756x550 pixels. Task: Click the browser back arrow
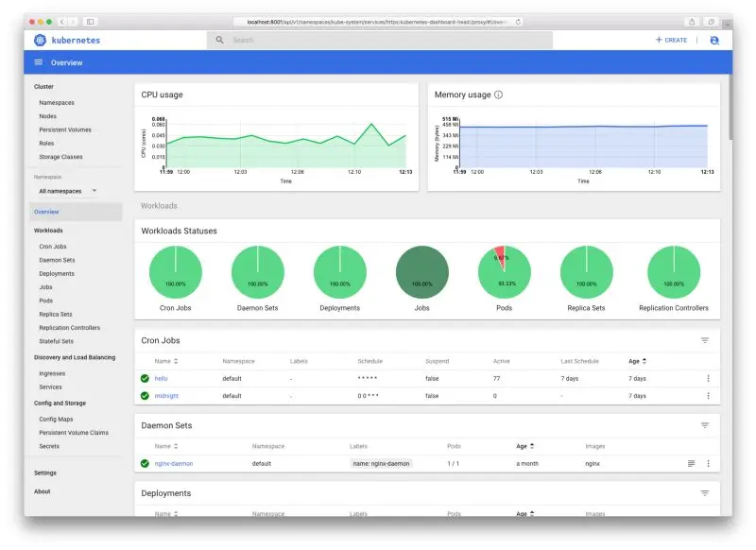click(x=61, y=22)
